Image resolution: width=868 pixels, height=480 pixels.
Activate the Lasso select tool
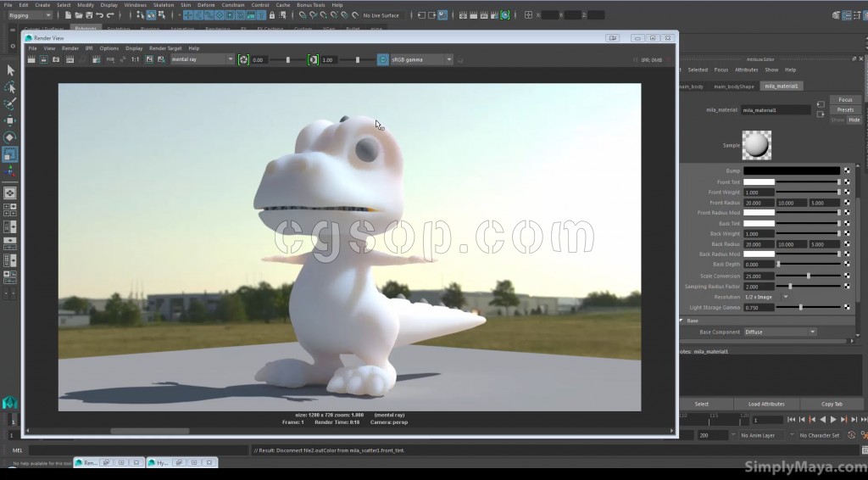pyautogui.click(x=10, y=87)
